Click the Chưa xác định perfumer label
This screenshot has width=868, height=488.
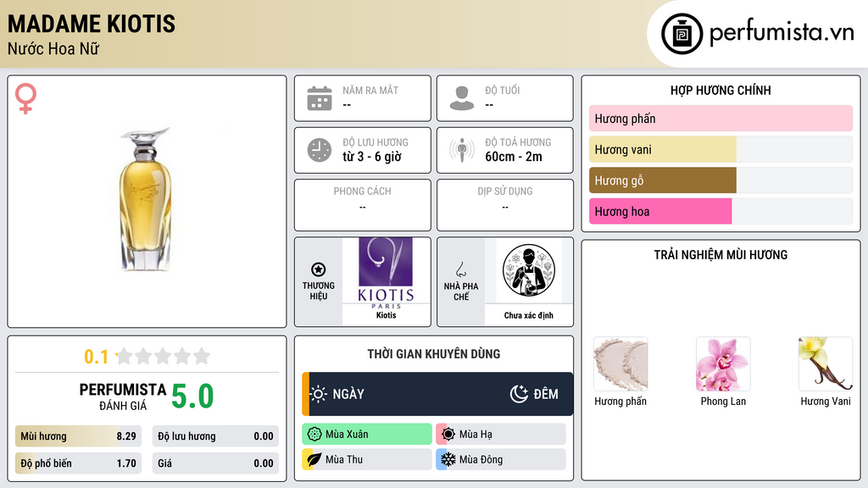[x=529, y=315]
